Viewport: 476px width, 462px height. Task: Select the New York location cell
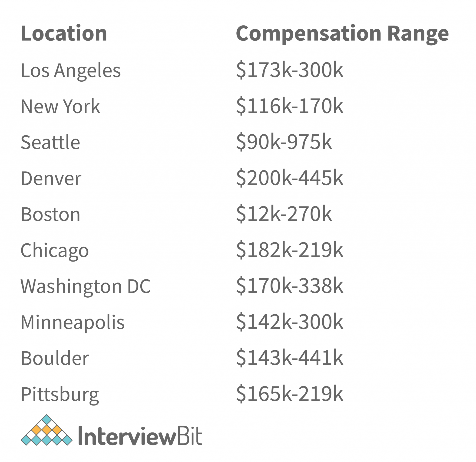point(60,107)
